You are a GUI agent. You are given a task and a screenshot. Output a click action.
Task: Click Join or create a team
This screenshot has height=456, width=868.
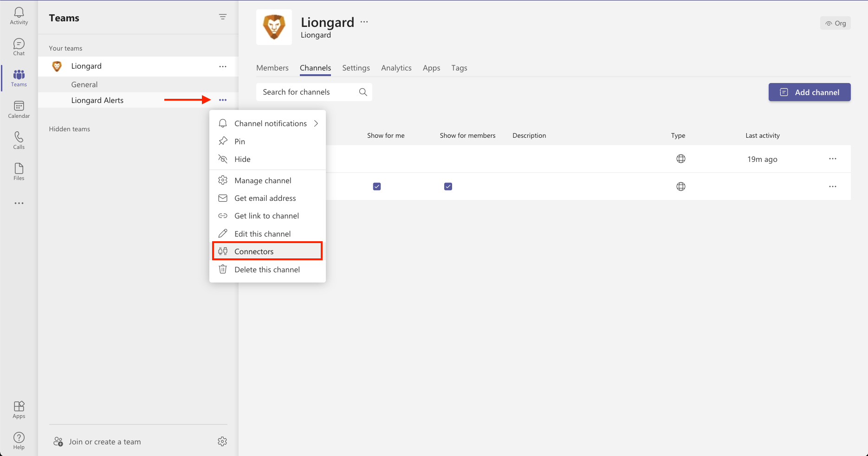click(97, 442)
